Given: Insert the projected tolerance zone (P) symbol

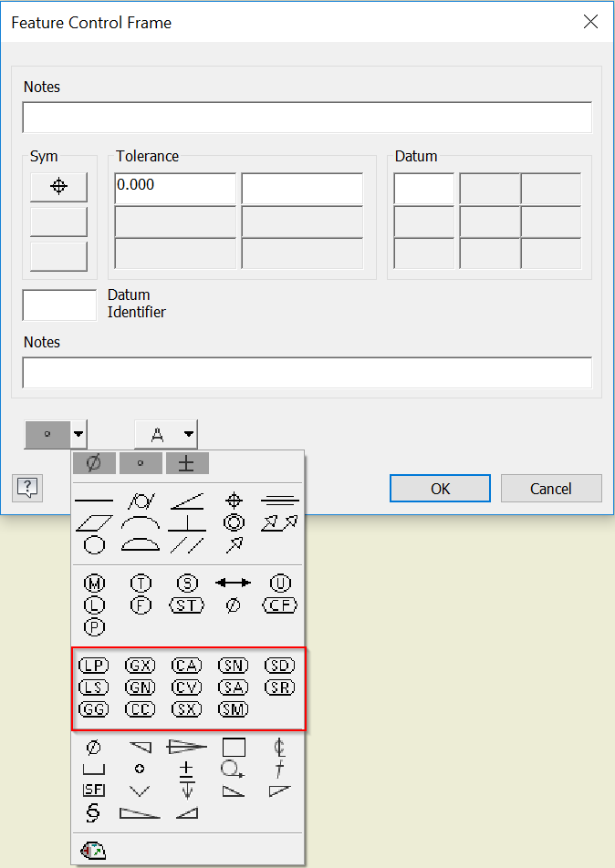Looking at the screenshot, I should pyautogui.click(x=94, y=625).
